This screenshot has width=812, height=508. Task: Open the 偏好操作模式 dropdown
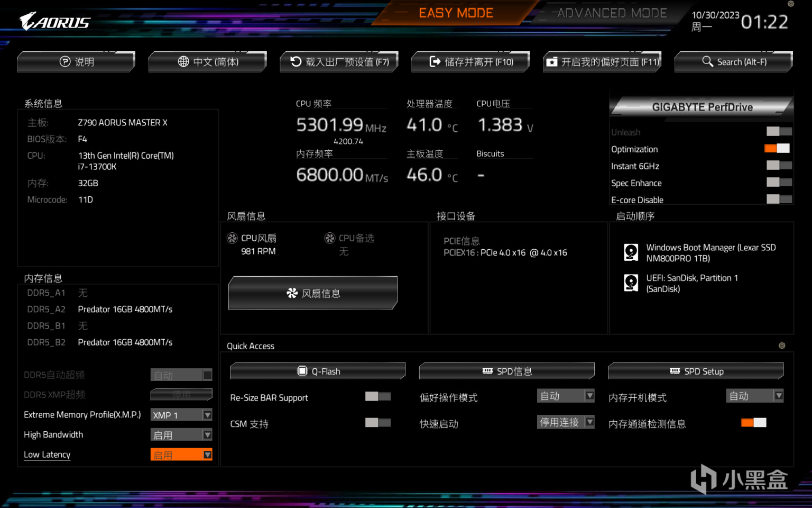pos(566,396)
